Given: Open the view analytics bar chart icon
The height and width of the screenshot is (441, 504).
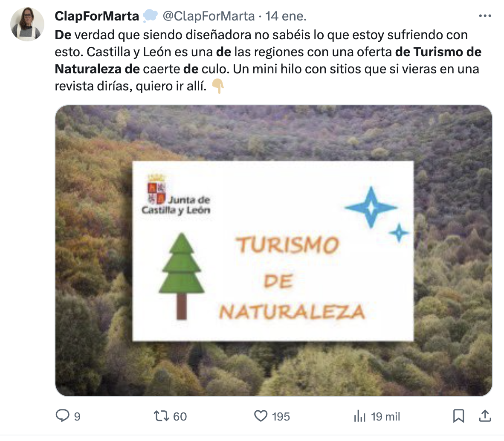Looking at the screenshot, I should (360, 416).
